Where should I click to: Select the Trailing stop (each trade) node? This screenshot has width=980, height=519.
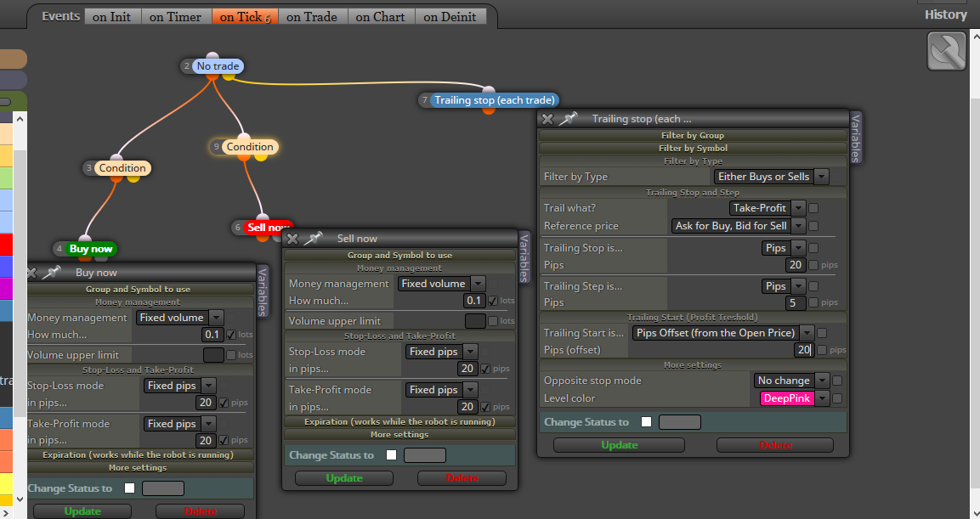pyautogui.click(x=495, y=100)
